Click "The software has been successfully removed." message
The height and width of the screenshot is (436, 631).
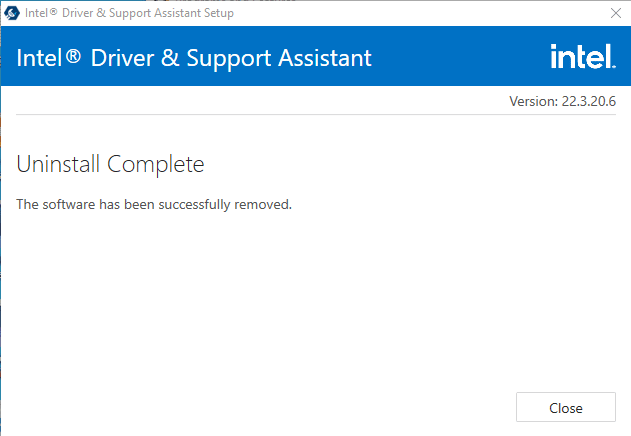[154, 205]
